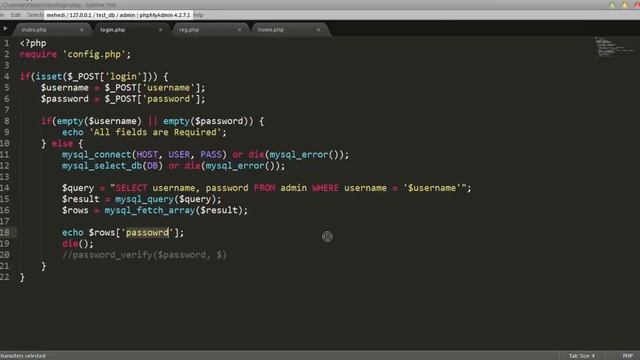Screen dimensions: 640x360
Task: Close the login.php tab
Action: [x=160, y=30]
